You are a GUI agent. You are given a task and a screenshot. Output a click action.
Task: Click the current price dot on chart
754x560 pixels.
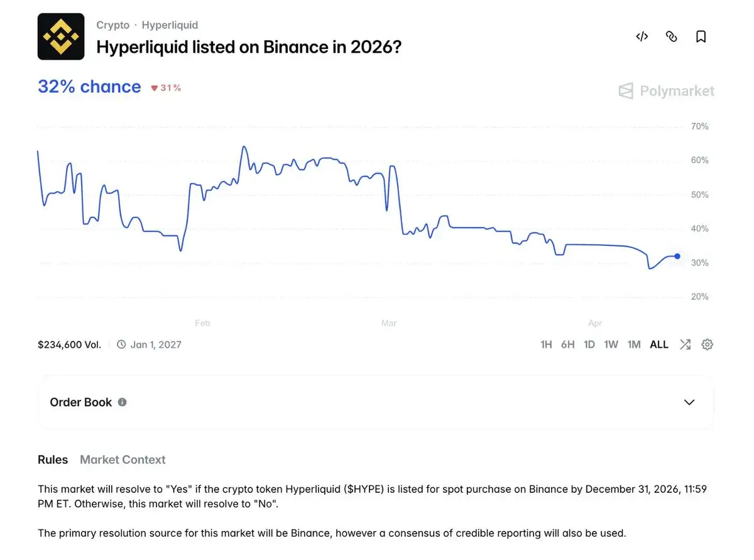pyautogui.click(x=677, y=256)
